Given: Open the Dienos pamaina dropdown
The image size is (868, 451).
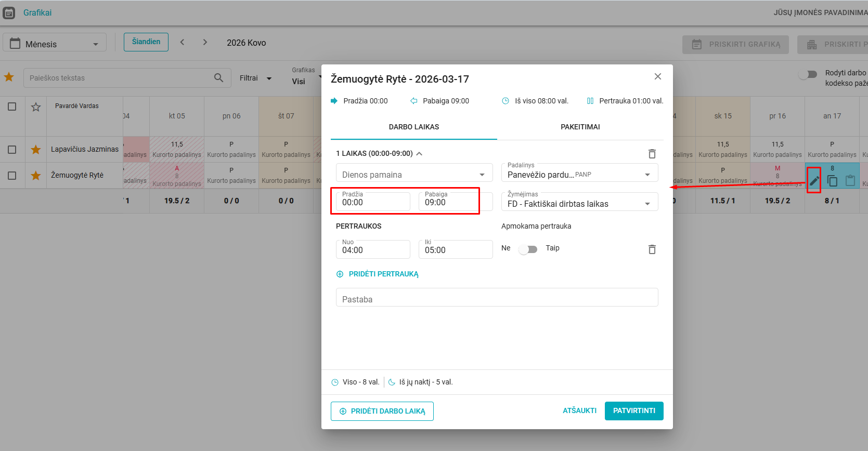Looking at the screenshot, I should tap(414, 175).
